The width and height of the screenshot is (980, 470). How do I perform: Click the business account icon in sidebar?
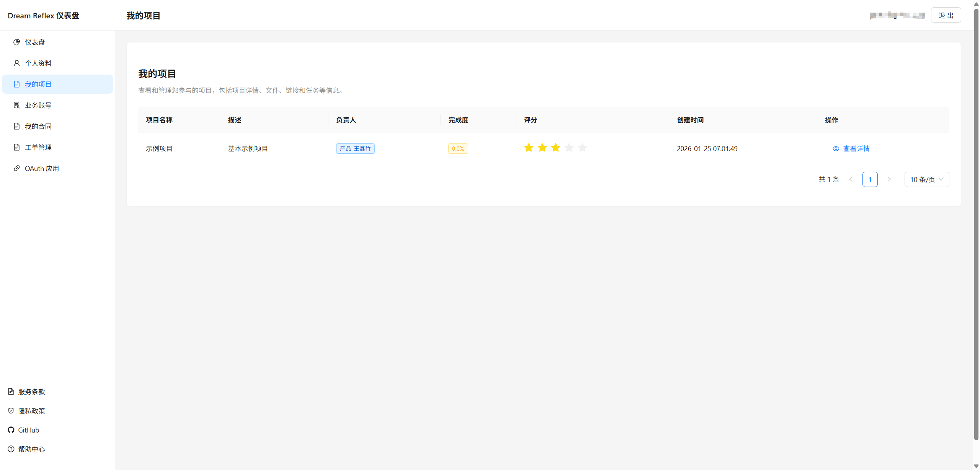[16, 105]
